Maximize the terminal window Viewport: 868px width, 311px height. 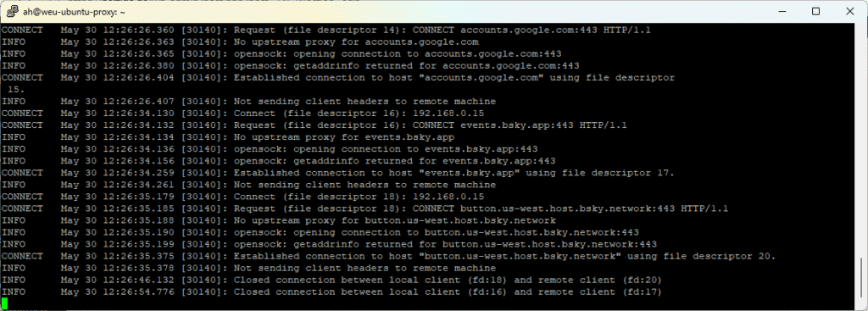coord(815,11)
